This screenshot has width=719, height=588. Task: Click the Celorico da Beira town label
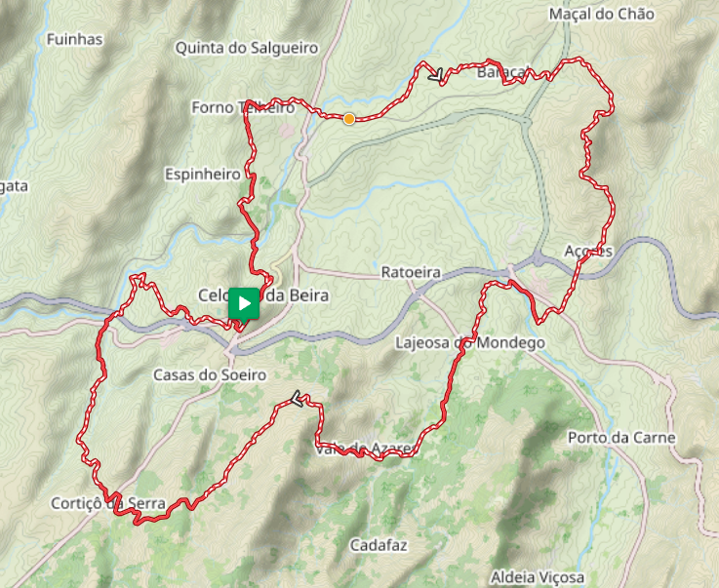(x=263, y=295)
